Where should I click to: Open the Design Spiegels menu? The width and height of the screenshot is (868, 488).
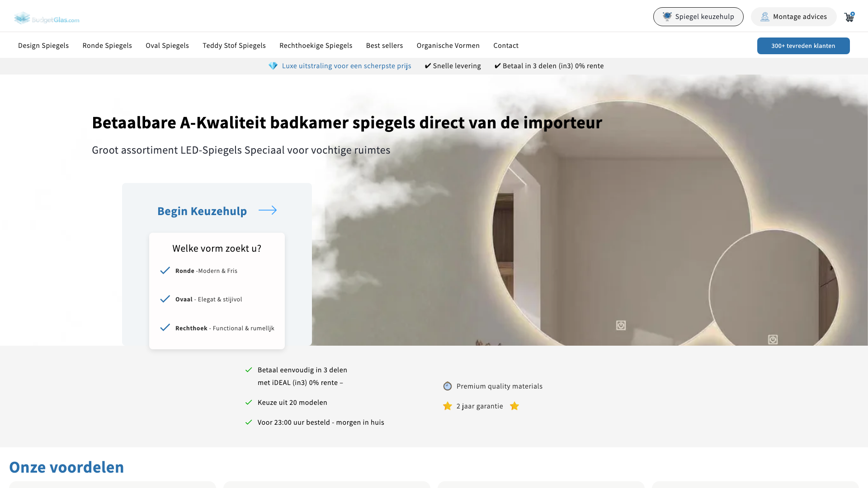click(x=43, y=46)
